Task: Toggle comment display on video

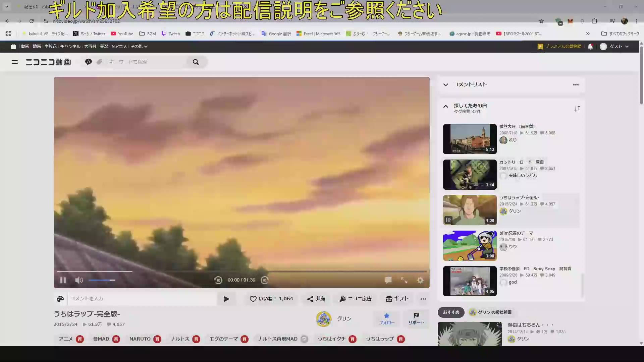Action: click(x=388, y=280)
